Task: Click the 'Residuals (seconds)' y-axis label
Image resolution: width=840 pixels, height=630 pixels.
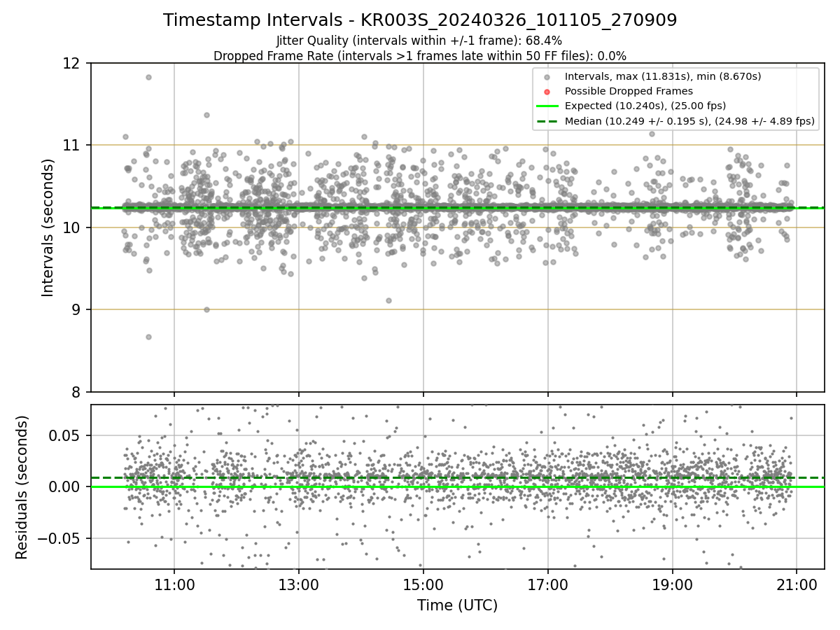Action: click(22, 487)
